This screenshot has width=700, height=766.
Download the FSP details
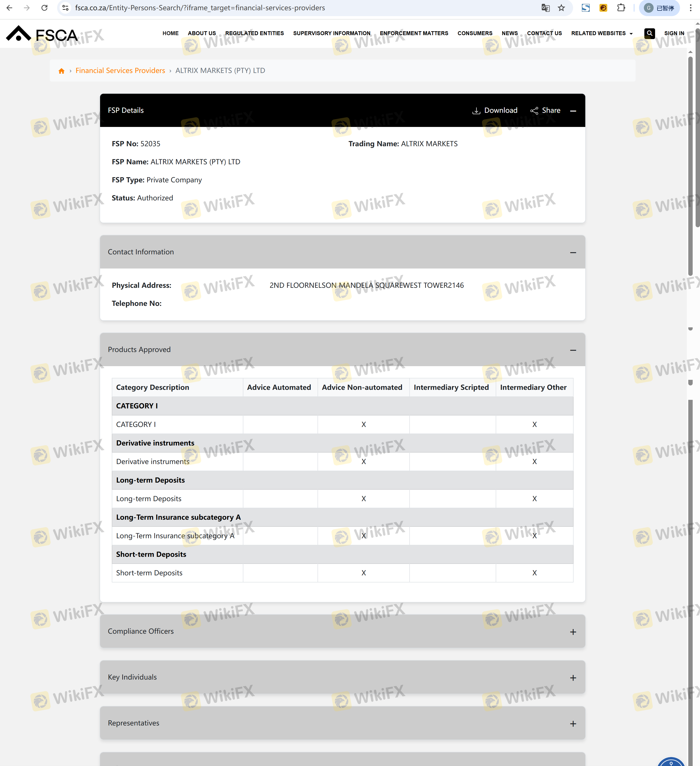[494, 111]
